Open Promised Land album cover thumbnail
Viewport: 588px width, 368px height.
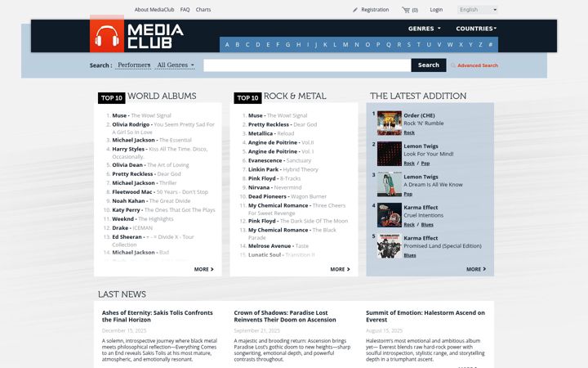(x=390, y=246)
